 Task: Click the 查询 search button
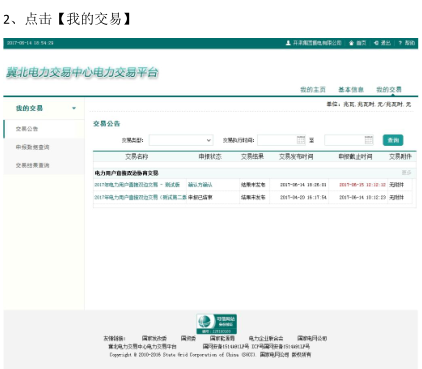point(393,140)
